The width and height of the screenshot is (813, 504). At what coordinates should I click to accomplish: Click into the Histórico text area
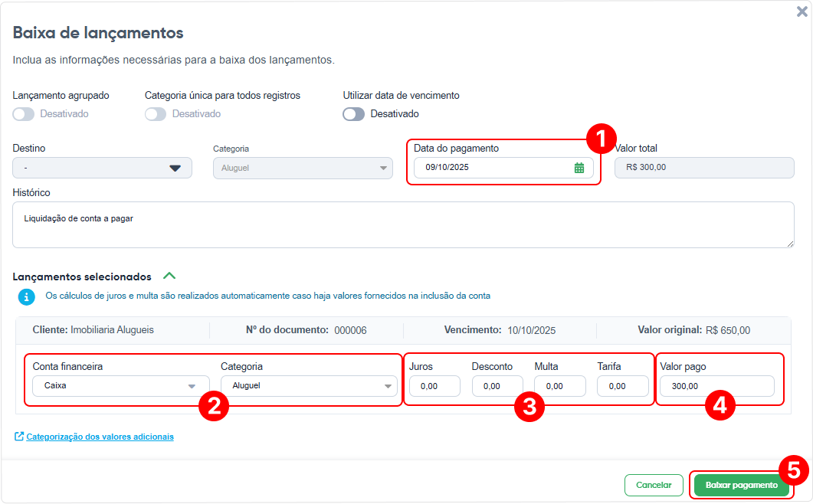point(403,224)
